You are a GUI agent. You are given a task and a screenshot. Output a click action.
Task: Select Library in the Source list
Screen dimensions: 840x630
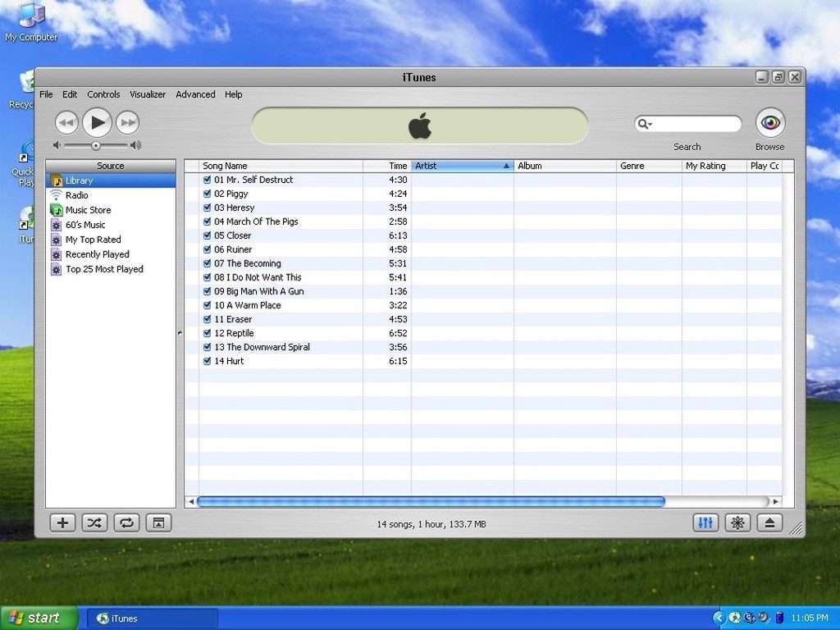coord(111,180)
